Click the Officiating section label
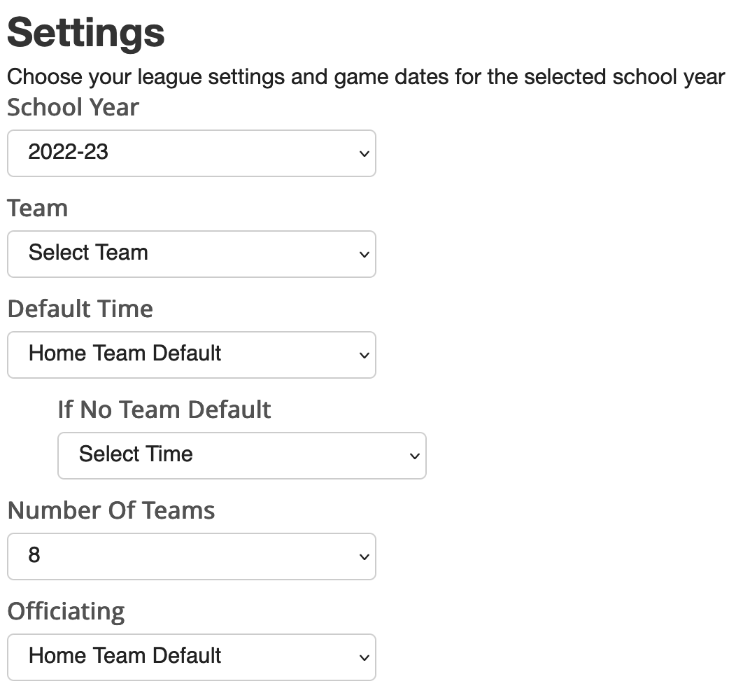 tap(66, 611)
